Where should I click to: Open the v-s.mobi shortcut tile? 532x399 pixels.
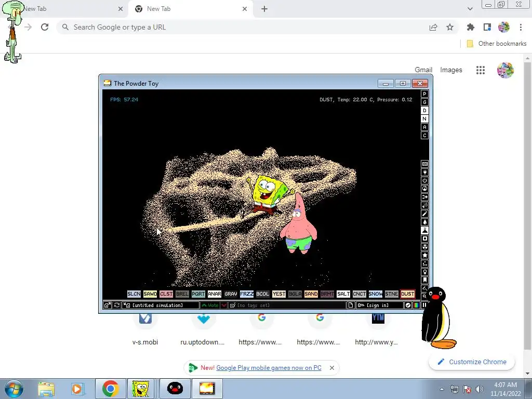(x=145, y=329)
